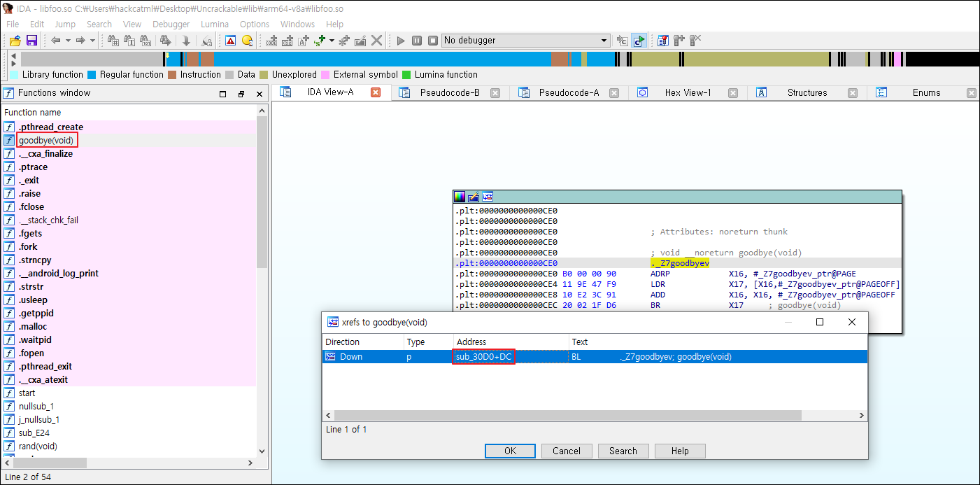Click Cancel in xrefs dialog

coord(567,451)
